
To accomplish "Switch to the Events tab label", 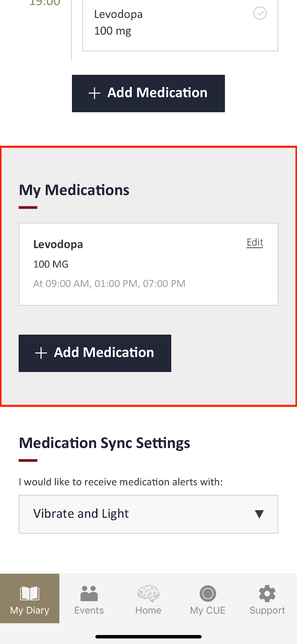I will (x=89, y=611).
